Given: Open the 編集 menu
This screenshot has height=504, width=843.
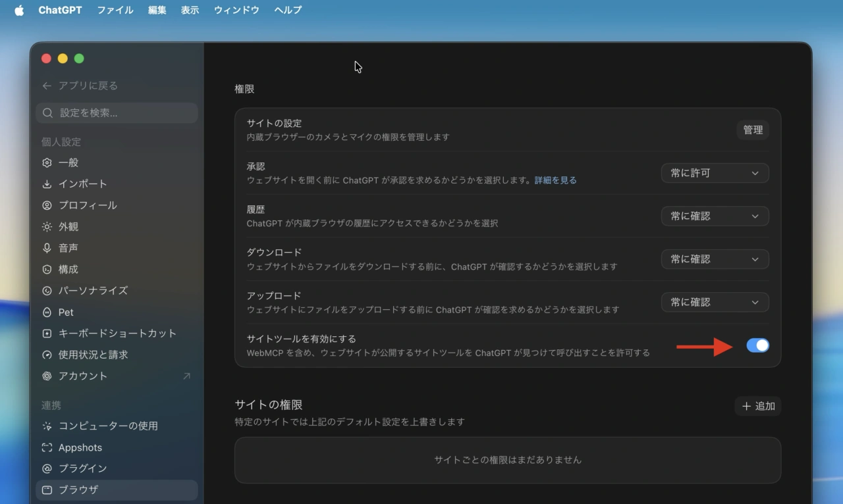Looking at the screenshot, I should 157,10.
